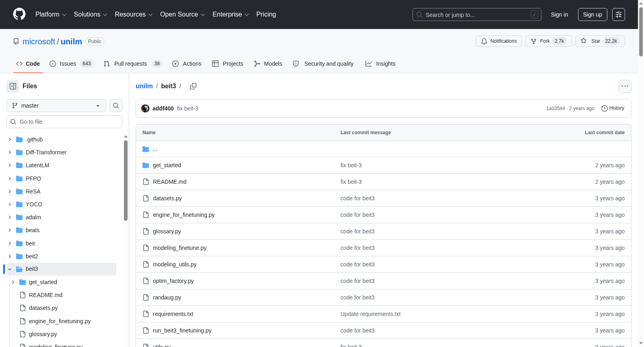Image resolution: width=644 pixels, height=347 pixels.
Task: Click file icon for modeling_utils.py row
Action: pos(146,264)
